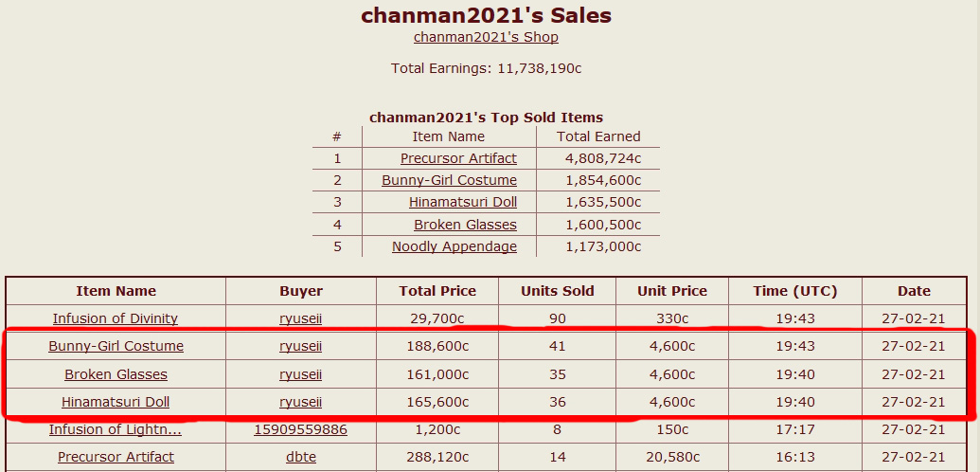Open Broken Glasses in sales table
This screenshot has height=472, width=980.
click(116, 374)
